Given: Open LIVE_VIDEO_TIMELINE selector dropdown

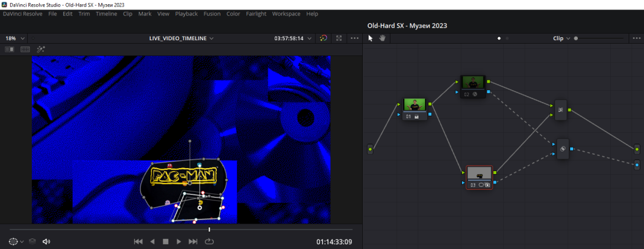Looking at the screenshot, I should click(x=181, y=38).
